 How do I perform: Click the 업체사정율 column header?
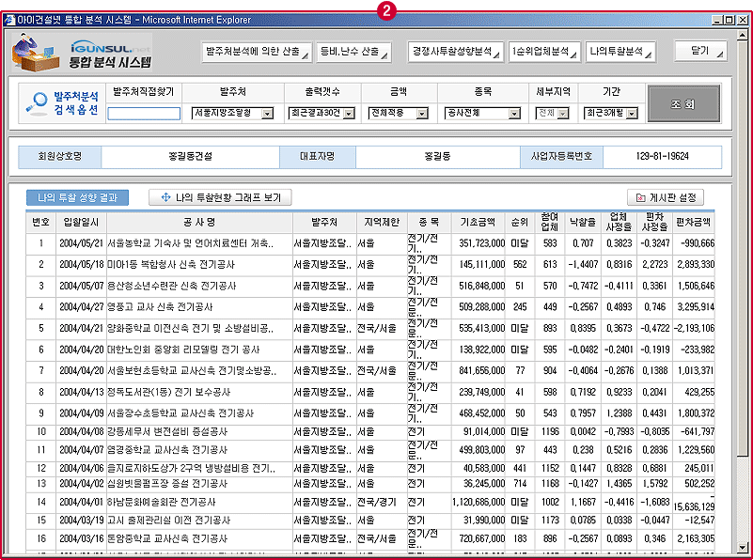pyautogui.click(x=619, y=222)
